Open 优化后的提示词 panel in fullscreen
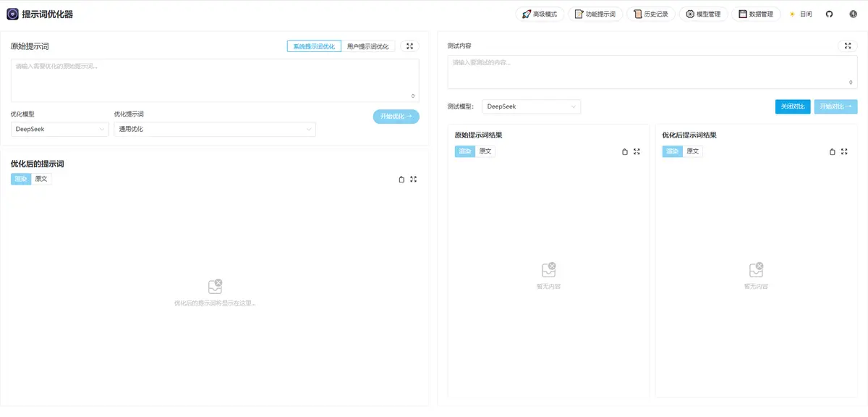The width and height of the screenshot is (868, 417). point(414,179)
